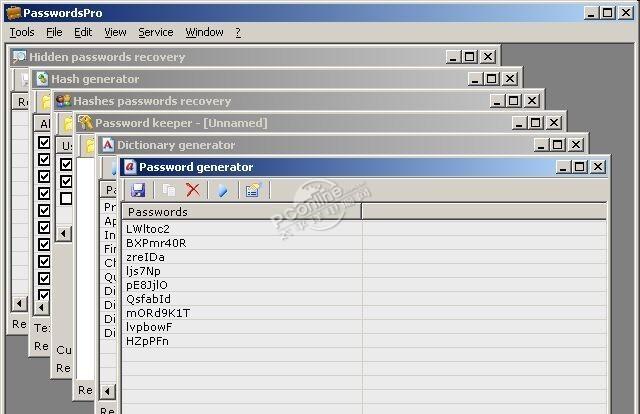Maximize the Hidden passwords recovery window
The height and width of the screenshot is (414, 640).
click(x=469, y=56)
